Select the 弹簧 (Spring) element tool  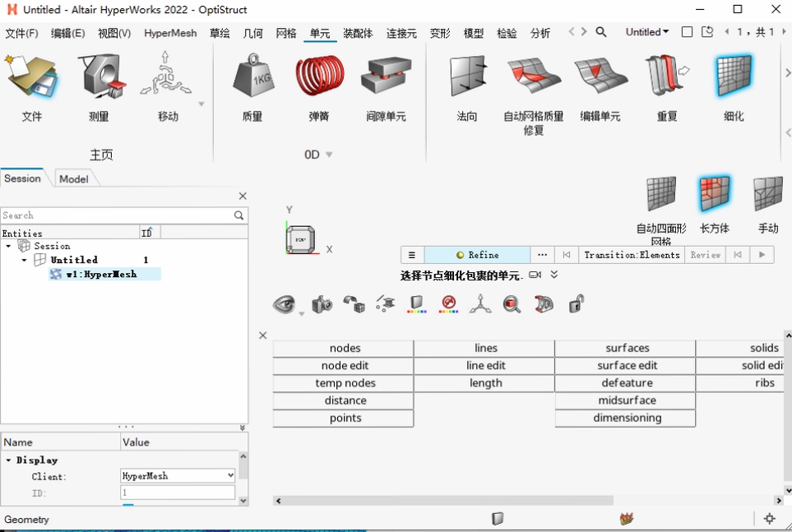[320, 76]
